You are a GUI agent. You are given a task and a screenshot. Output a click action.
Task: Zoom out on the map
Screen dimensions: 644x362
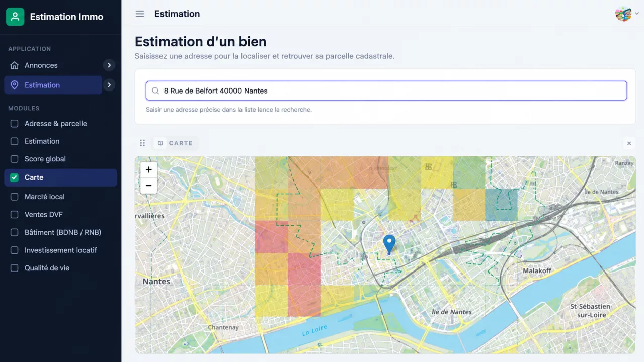148,186
